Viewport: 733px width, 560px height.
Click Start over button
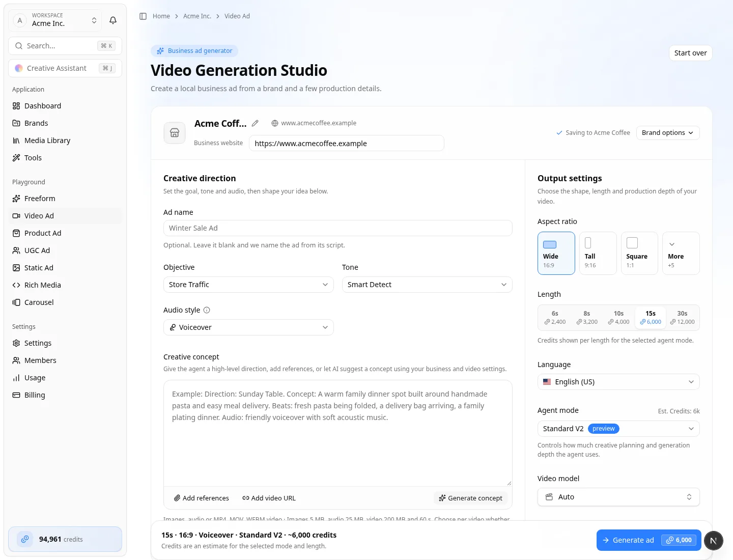[690, 53]
